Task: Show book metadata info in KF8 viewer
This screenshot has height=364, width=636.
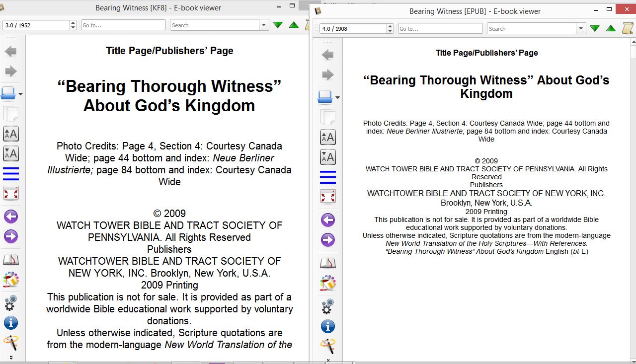Action: [x=11, y=323]
